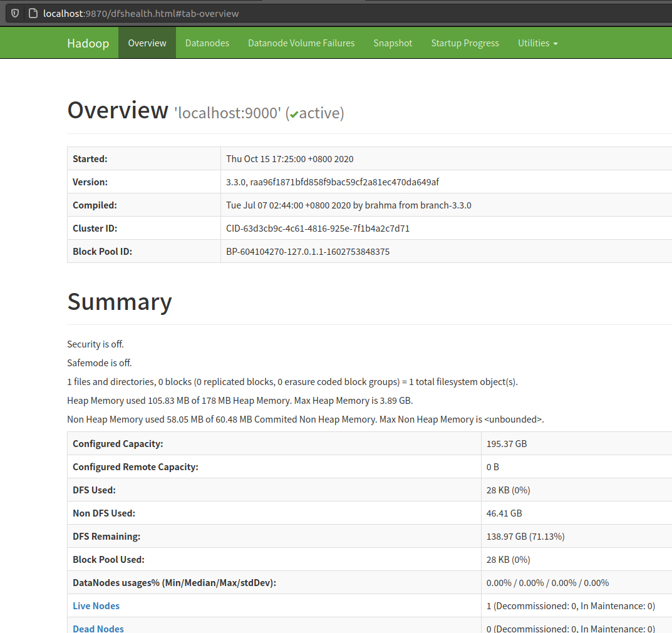
Task: Expand the Utilities dropdown menu
Action: (538, 43)
